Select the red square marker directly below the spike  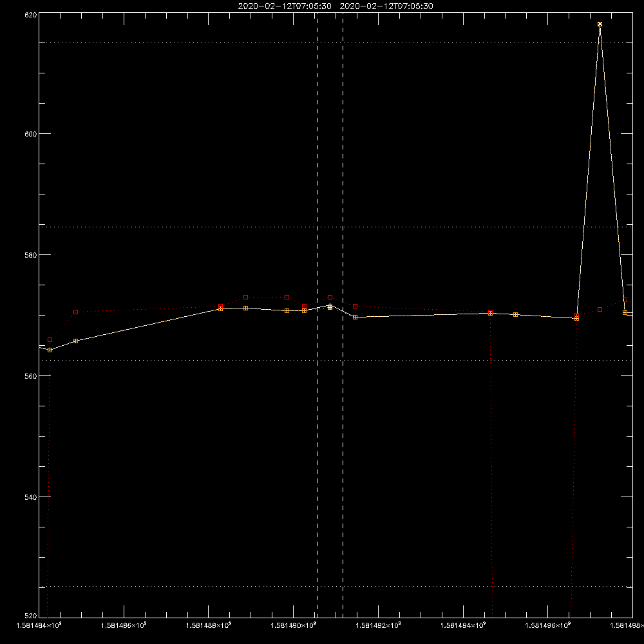tap(600, 310)
